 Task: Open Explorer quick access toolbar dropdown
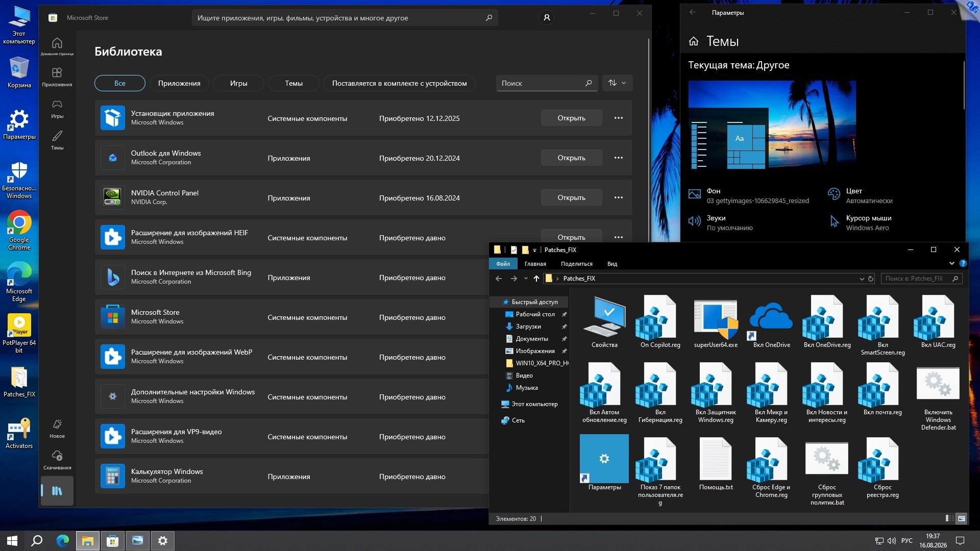coord(534,250)
